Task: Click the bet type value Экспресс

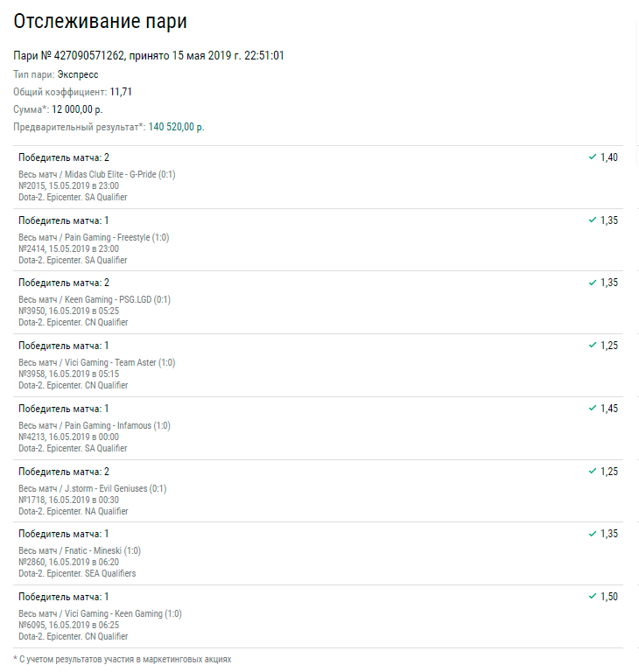Action: point(78,74)
